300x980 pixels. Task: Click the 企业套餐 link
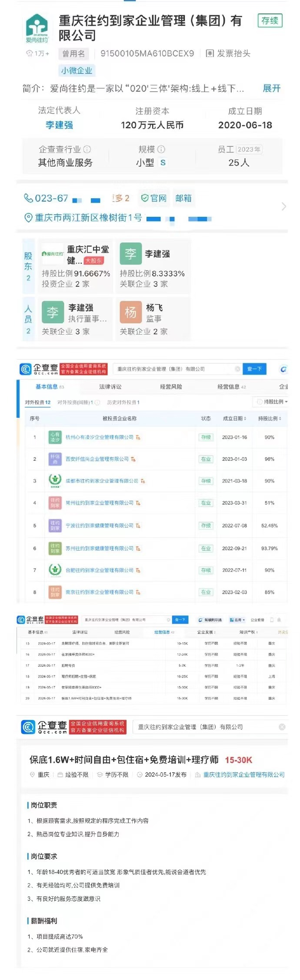pos(257,620)
